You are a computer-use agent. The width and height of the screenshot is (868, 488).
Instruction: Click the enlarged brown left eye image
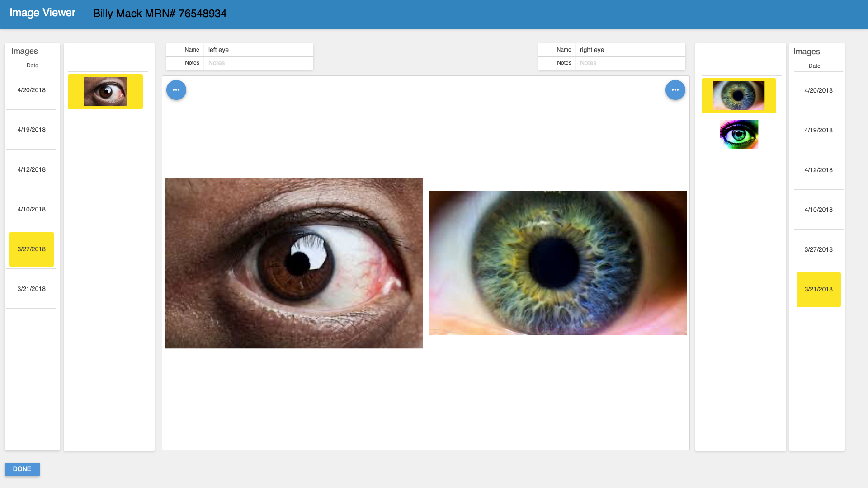pos(294,263)
